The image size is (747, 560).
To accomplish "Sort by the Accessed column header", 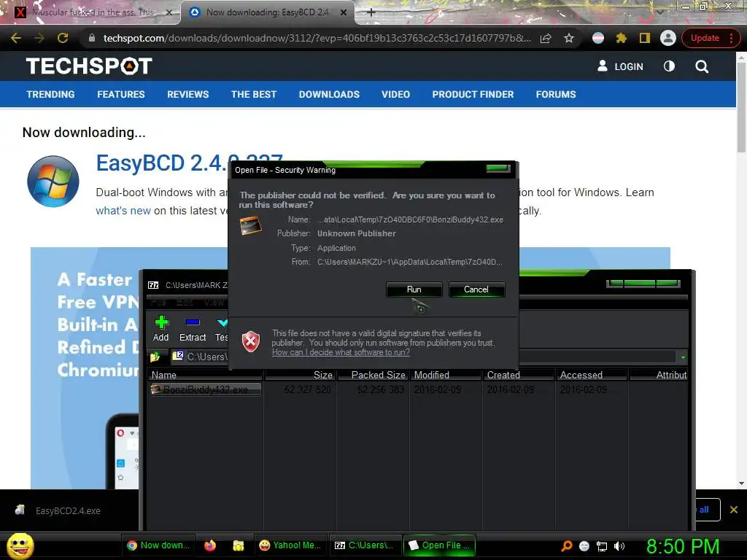I will tap(592, 375).
